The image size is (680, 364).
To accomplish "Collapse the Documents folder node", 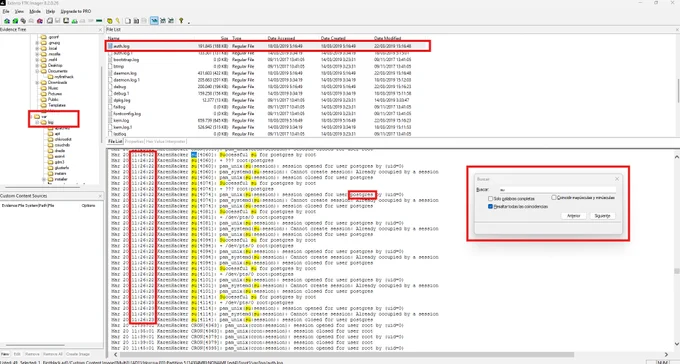I will click(x=37, y=71).
